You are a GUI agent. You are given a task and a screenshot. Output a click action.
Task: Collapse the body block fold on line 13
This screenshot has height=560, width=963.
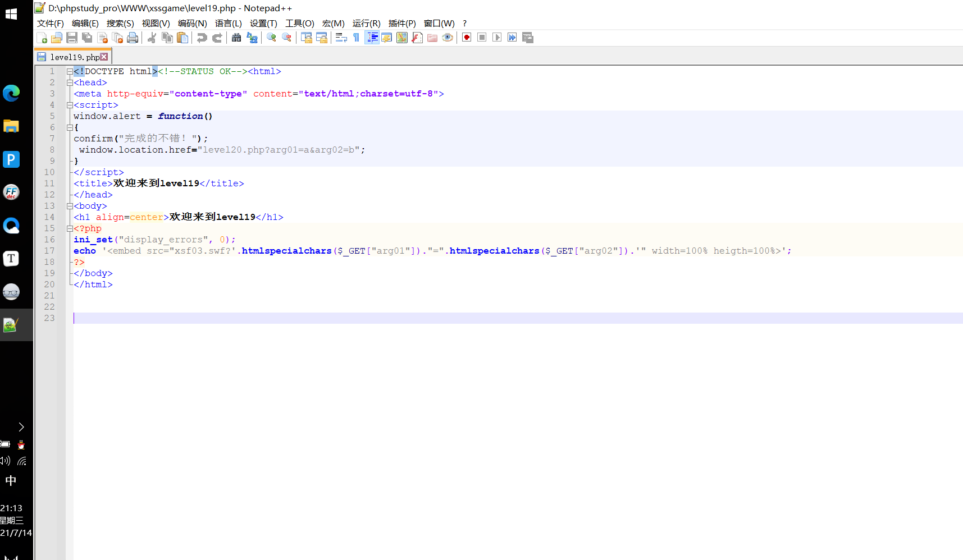70,206
